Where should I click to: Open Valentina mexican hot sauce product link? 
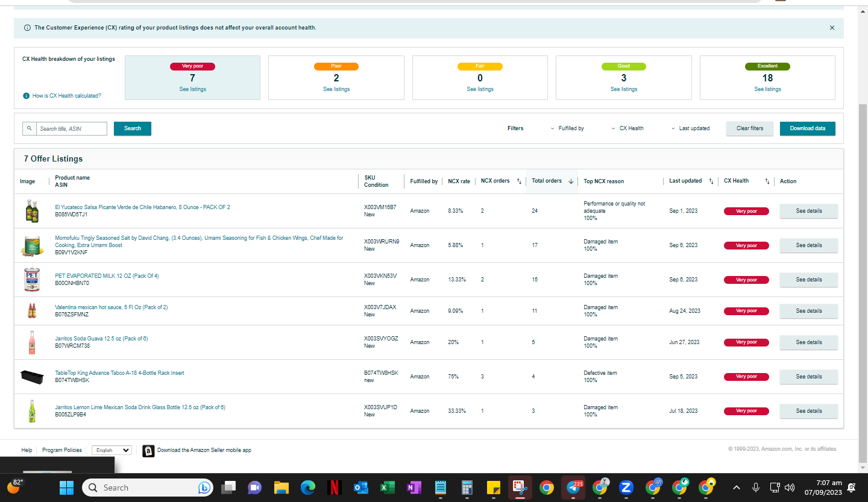point(112,307)
